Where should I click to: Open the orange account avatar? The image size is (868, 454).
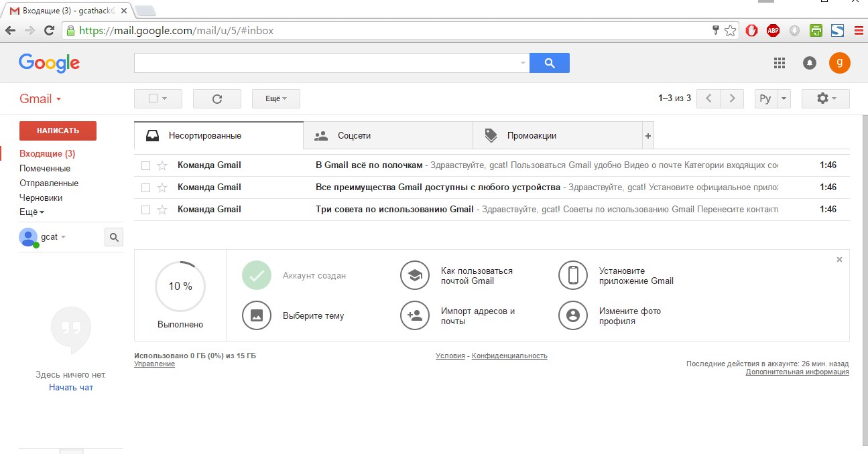[x=839, y=63]
